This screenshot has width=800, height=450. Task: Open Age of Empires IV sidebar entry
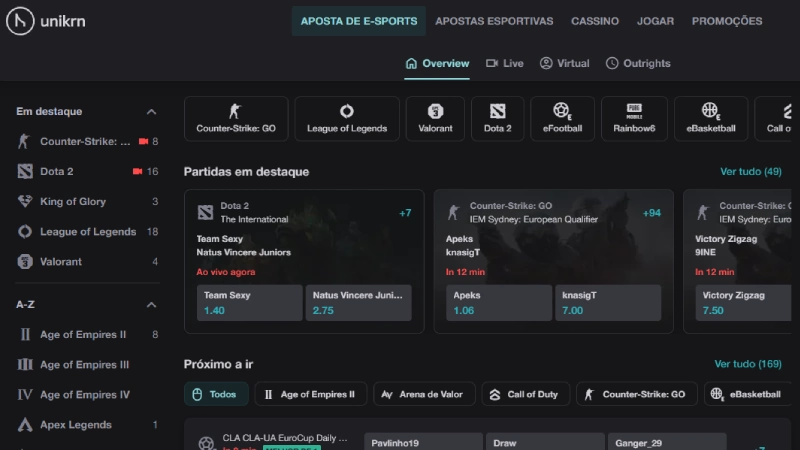[x=87, y=395]
